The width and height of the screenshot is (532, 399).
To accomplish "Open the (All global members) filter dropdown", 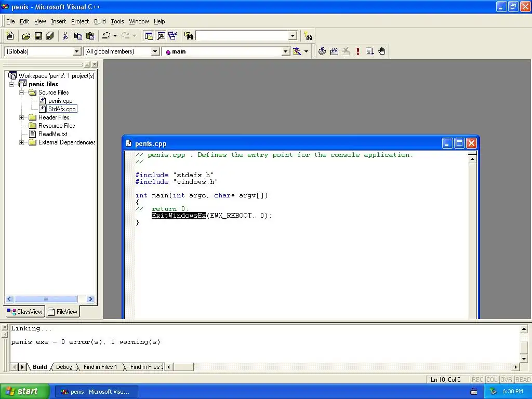I will [155, 51].
